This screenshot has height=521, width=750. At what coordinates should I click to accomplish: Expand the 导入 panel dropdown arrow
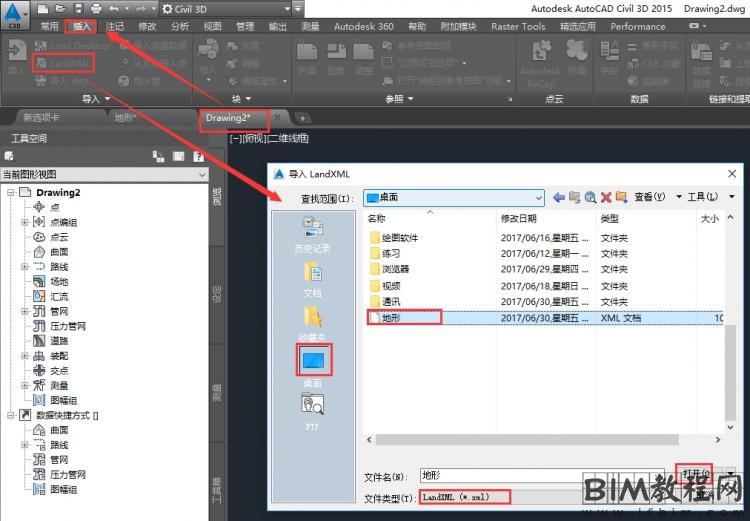coord(108,99)
